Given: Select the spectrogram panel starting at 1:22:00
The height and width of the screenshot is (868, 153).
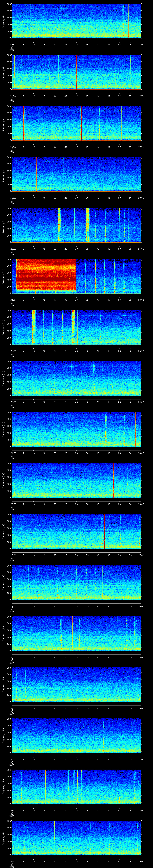Looking at the screenshot, I should [76, 327].
